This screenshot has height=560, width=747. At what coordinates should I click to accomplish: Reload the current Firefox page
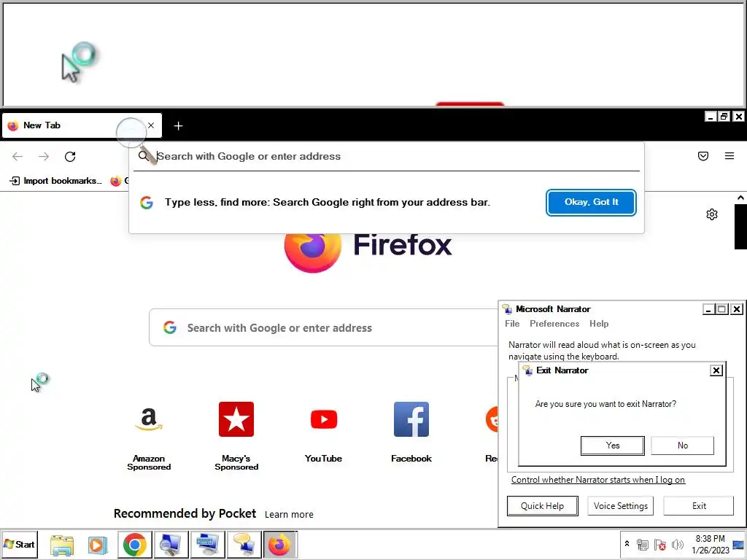tap(70, 156)
